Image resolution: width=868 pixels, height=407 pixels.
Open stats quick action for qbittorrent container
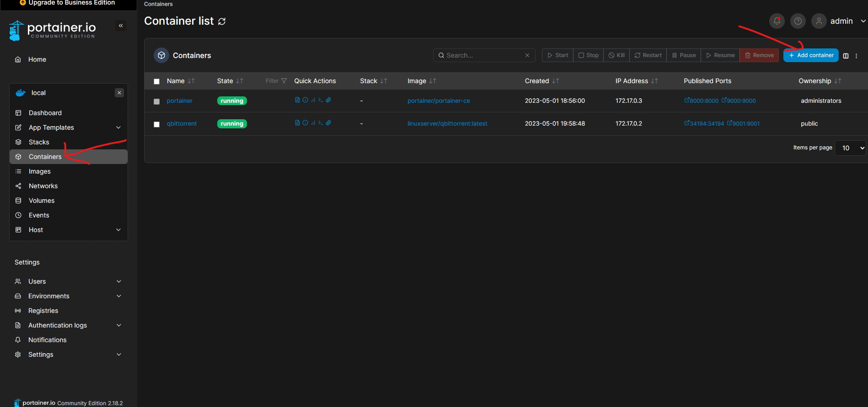pyautogui.click(x=313, y=123)
